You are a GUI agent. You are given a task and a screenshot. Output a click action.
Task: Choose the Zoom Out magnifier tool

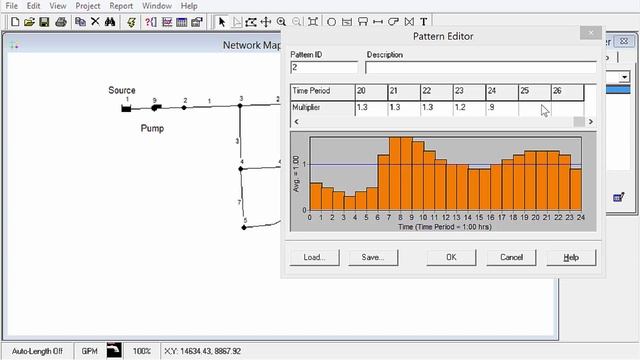297,22
